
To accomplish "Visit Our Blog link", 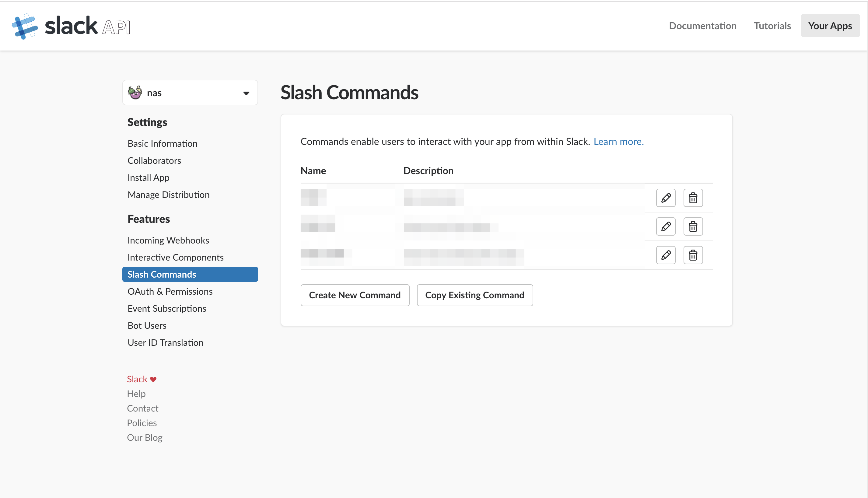I will (x=145, y=438).
